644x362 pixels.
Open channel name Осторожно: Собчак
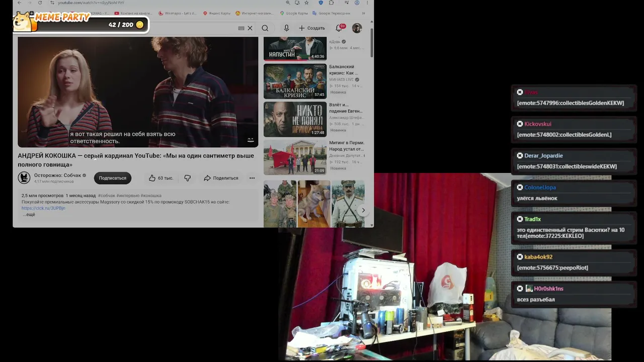coord(58,175)
